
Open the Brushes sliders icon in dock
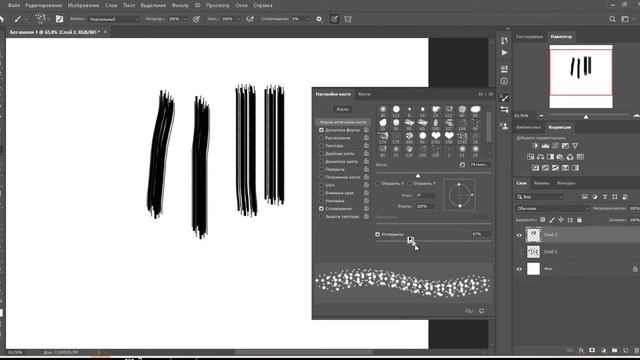tap(504, 109)
